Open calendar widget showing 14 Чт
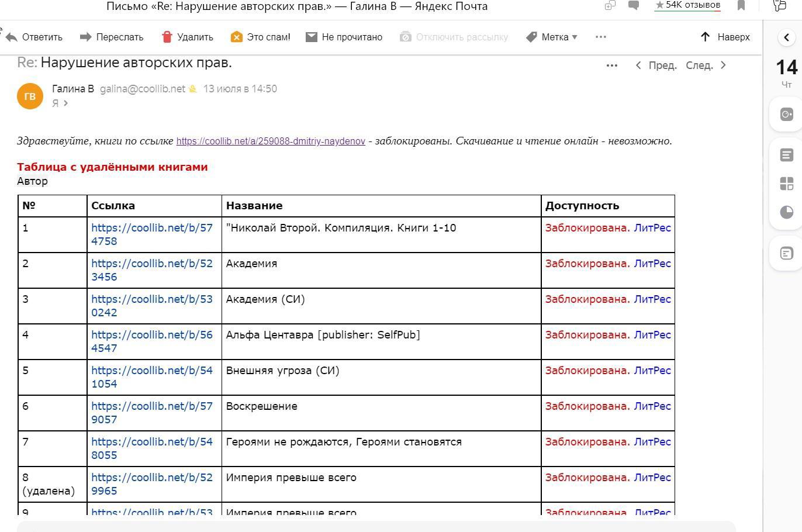This screenshot has width=802, height=532. click(786, 73)
